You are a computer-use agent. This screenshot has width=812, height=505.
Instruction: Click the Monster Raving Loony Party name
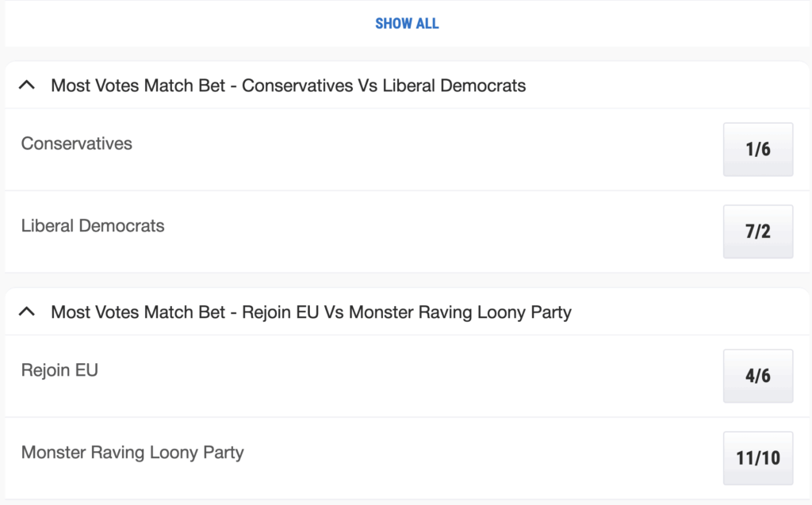coord(132,453)
